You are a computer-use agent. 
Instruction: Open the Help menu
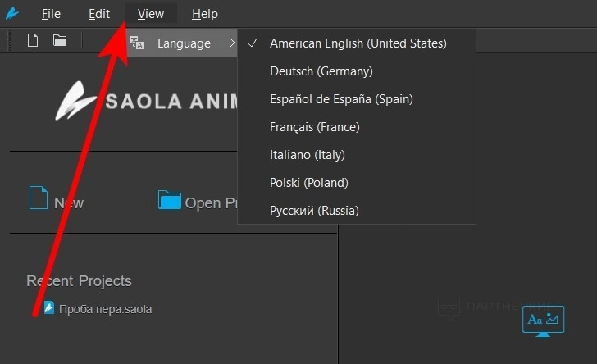[x=204, y=14]
